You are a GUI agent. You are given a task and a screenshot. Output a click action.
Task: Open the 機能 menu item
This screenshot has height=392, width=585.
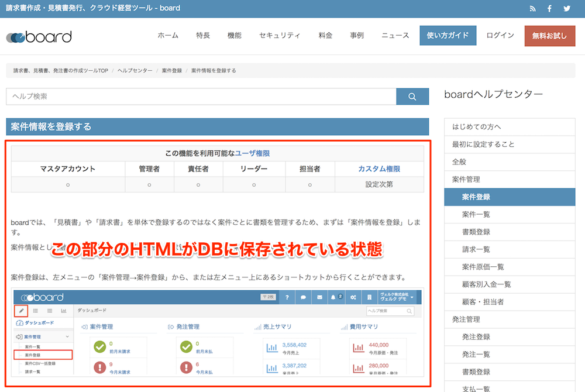point(235,36)
